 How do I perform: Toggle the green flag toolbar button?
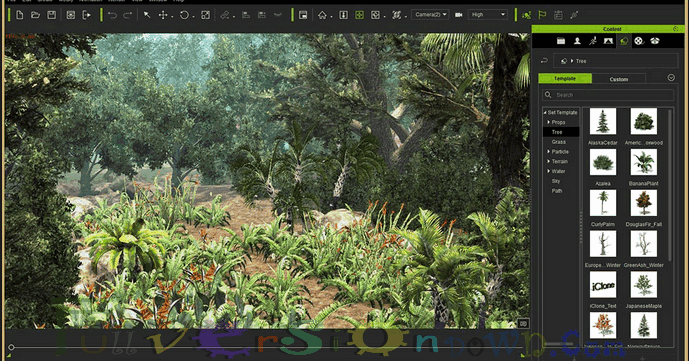[x=542, y=15]
